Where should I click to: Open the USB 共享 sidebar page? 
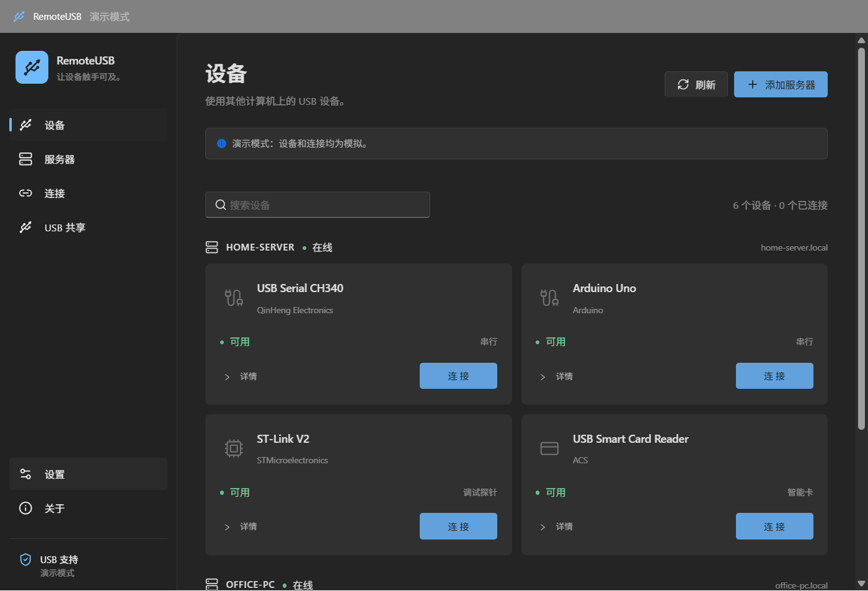pyautogui.click(x=88, y=227)
